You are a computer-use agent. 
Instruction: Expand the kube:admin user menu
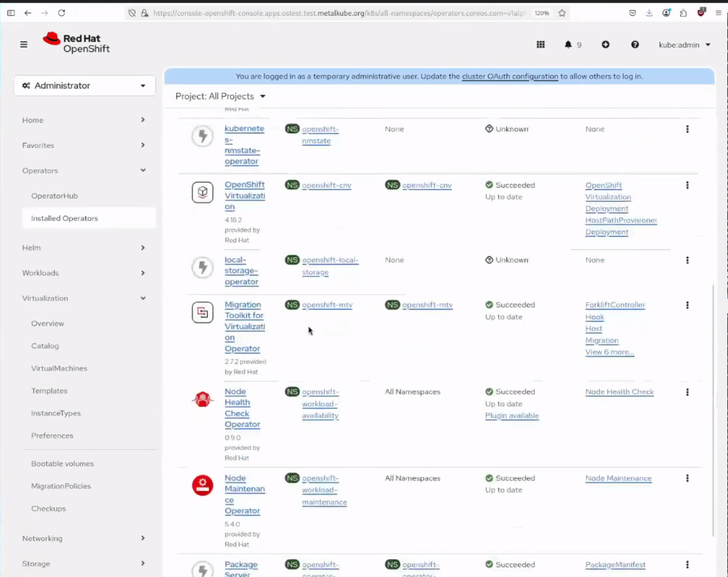coord(684,45)
